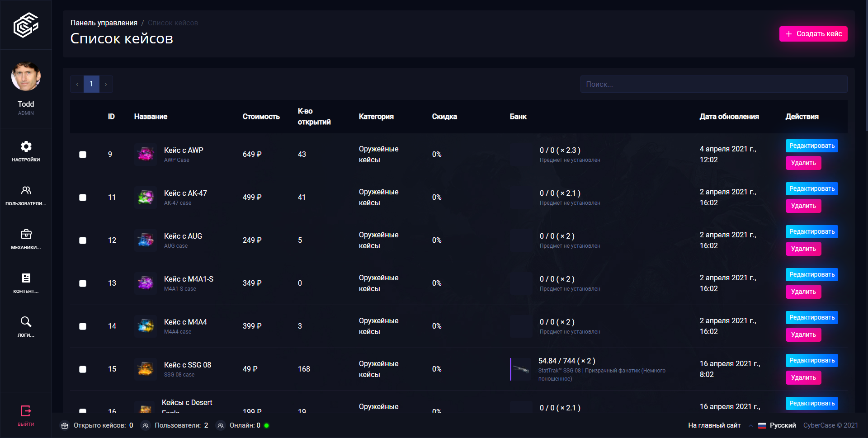Click the M4A4 case thumbnail image

146,326
